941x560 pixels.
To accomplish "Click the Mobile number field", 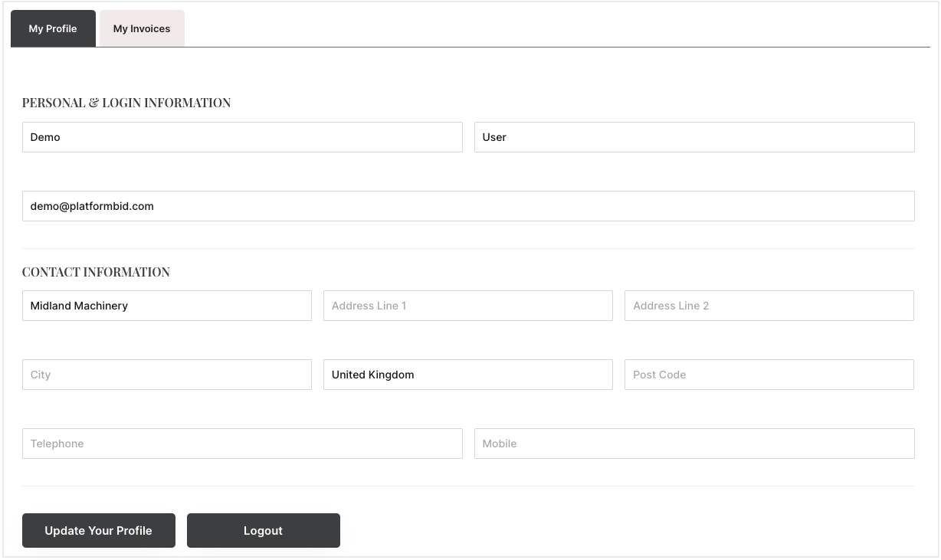I will pos(693,444).
